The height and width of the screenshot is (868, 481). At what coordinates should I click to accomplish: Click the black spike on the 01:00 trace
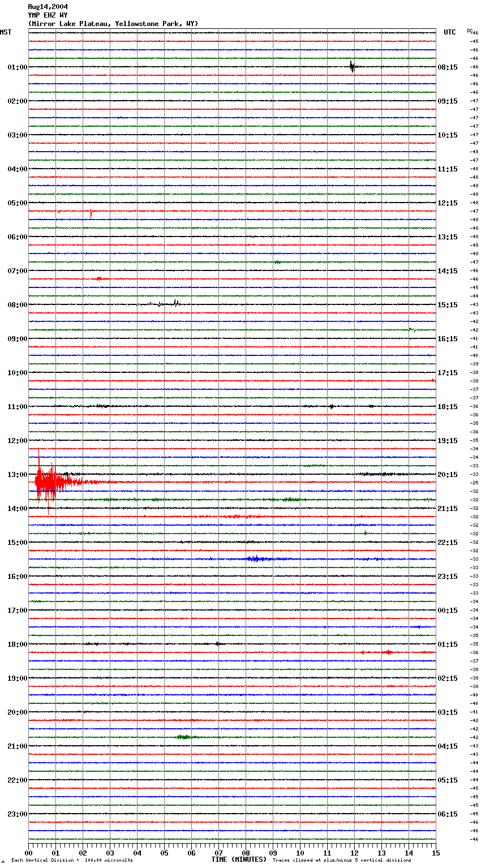[352, 67]
